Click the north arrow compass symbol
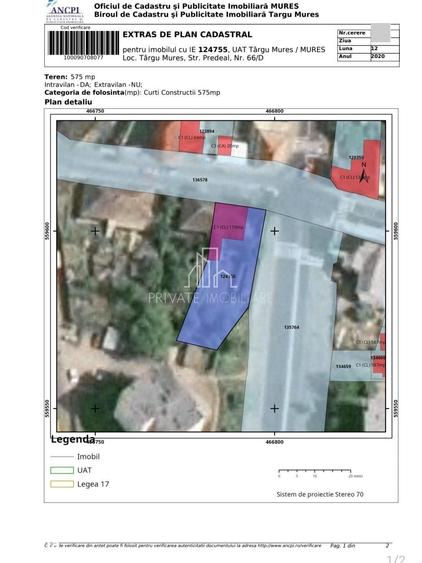The width and height of the screenshot is (422, 563). (x=365, y=173)
